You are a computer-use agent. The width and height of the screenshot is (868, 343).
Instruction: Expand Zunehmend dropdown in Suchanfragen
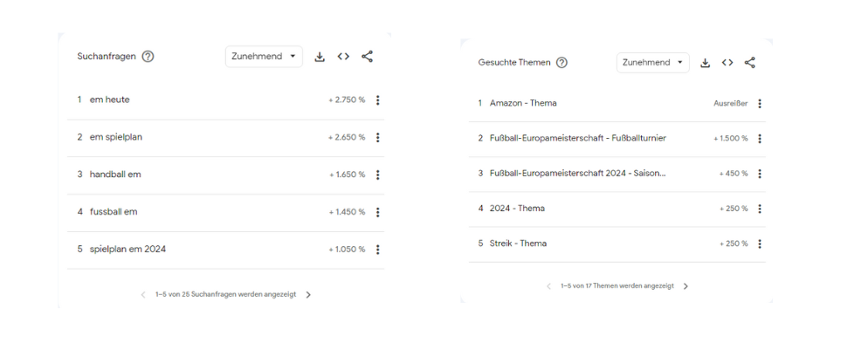point(264,57)
